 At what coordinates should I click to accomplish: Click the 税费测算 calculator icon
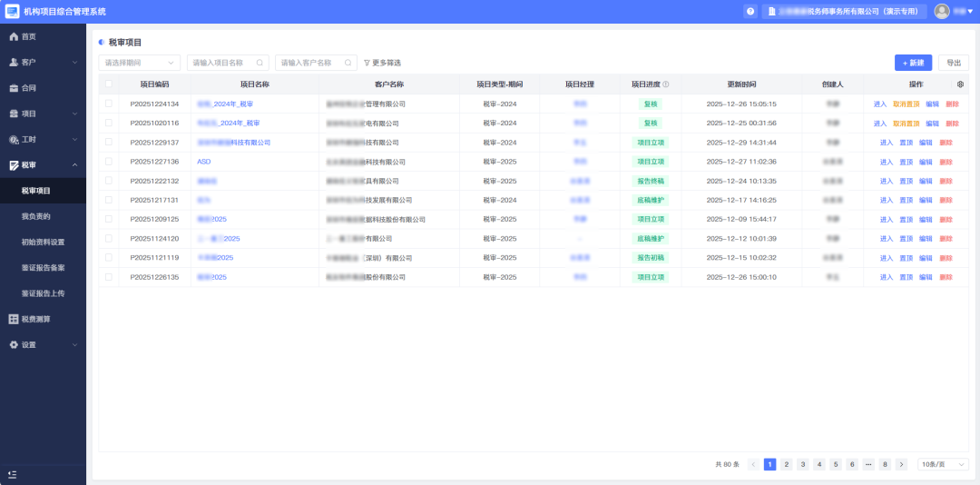click(x=14, y=319)
